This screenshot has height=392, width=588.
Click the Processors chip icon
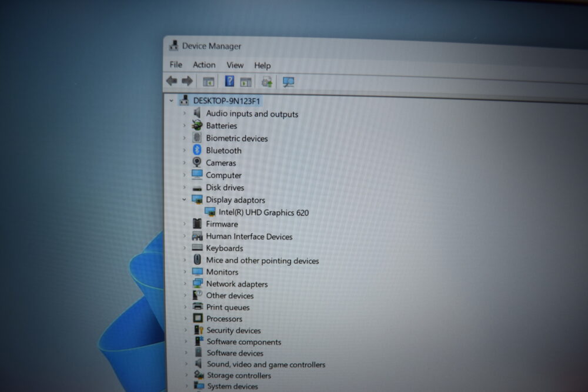tap(198, 318)
